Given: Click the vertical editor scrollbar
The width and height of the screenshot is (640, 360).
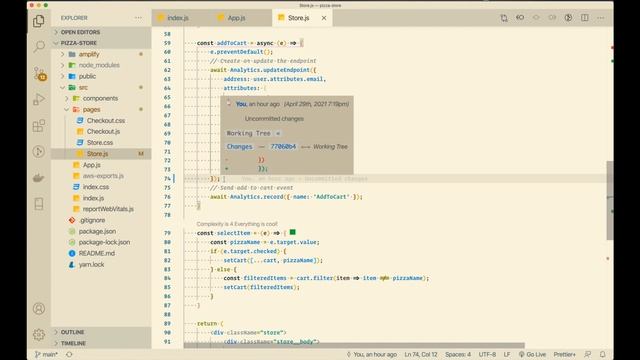Looking at the screenshot, I should click(609, 200).
